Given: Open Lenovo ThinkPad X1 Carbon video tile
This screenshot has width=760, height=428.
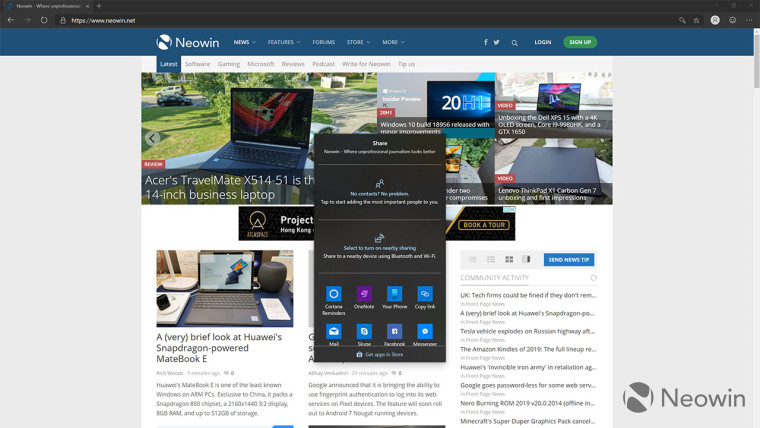Looking at the screenshot, I should tap(554, 171).
